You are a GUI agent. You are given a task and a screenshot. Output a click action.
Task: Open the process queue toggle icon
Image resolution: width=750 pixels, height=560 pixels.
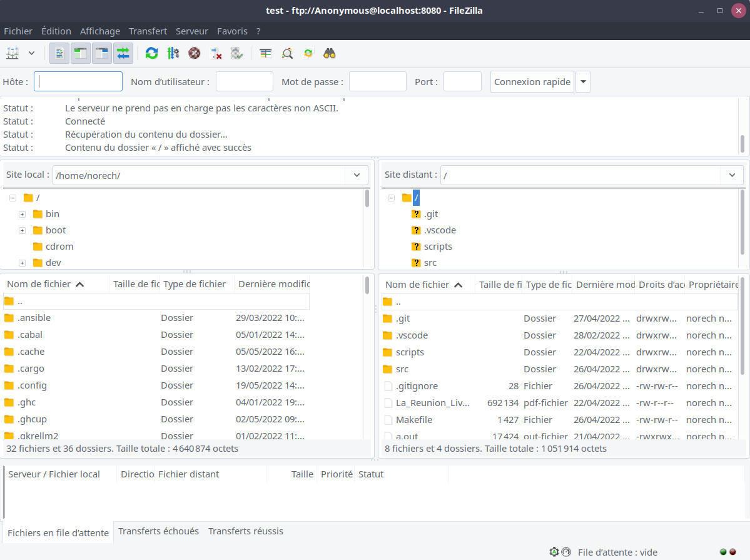pyautogui.click(x=173, y=54)
